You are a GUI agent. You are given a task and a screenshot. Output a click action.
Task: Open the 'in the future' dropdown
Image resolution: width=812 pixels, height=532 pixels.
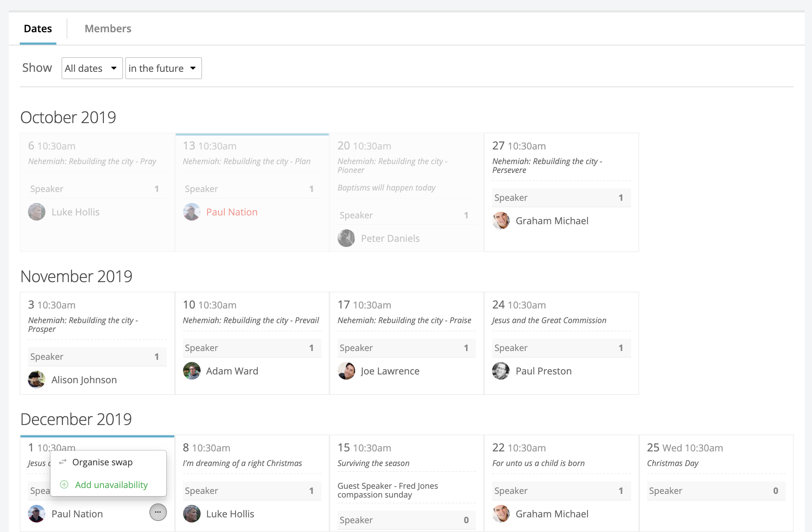click(163, 68)
